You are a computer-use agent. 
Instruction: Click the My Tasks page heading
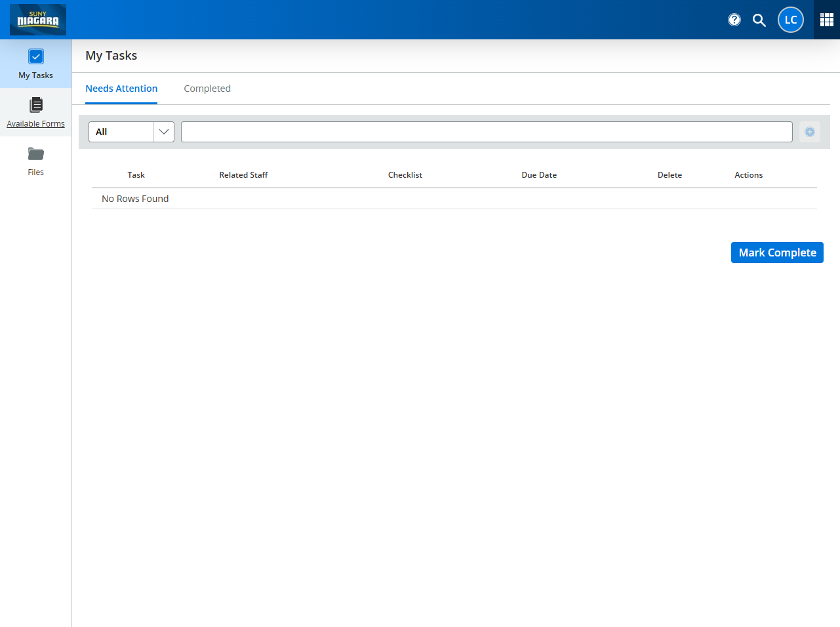(111, 56)
